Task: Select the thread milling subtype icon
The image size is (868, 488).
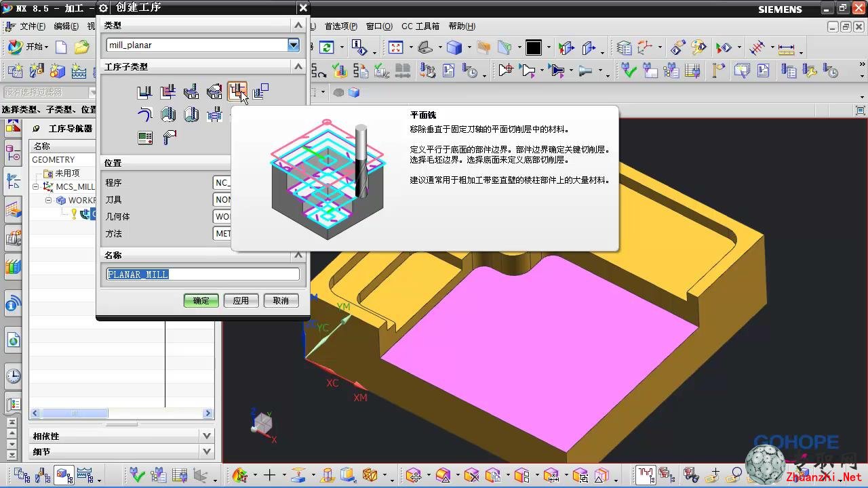Action: click(191, 115)
